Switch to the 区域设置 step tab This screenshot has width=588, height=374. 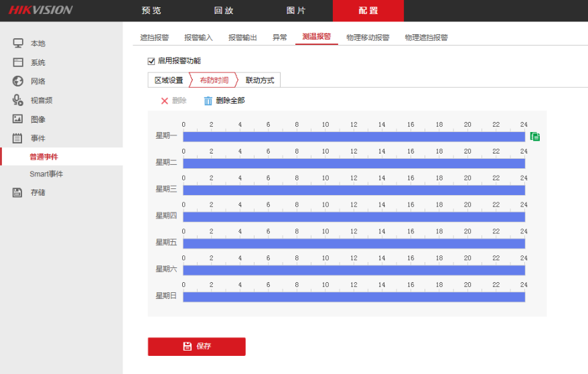point(169,80)
